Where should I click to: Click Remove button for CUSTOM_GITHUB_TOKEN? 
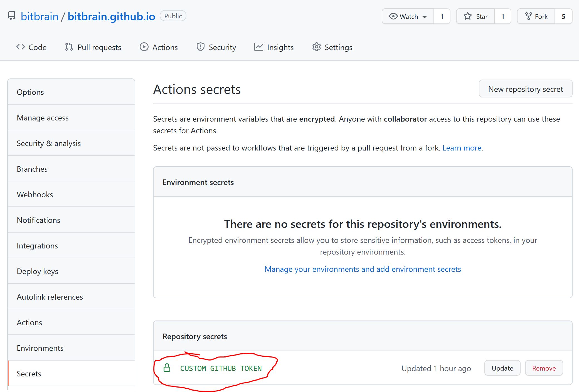tap(544, 368)
